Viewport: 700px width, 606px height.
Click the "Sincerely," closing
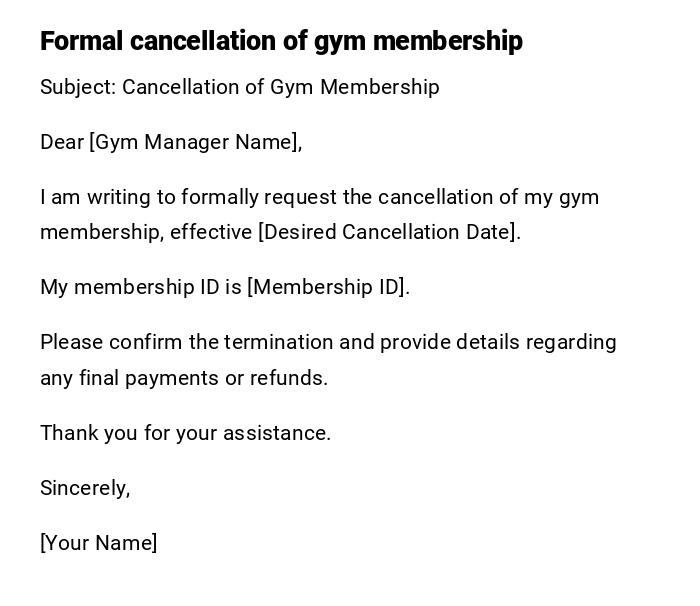pos(85,488)
